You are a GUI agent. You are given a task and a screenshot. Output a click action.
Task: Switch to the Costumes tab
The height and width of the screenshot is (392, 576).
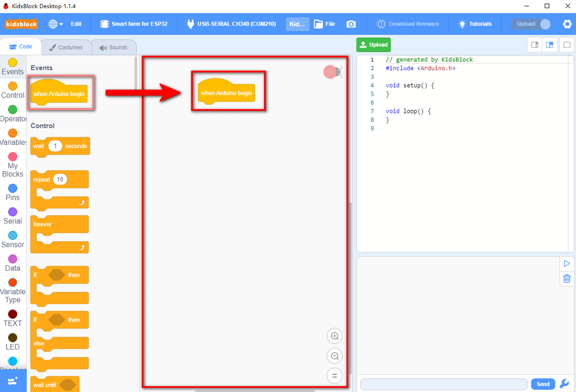pos(66,48)
